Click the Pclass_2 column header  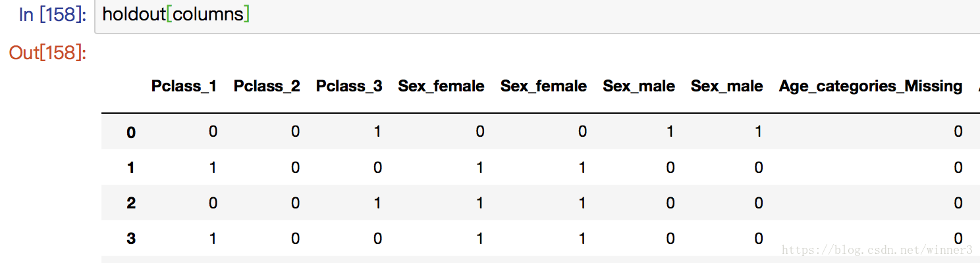pos(267,86)
